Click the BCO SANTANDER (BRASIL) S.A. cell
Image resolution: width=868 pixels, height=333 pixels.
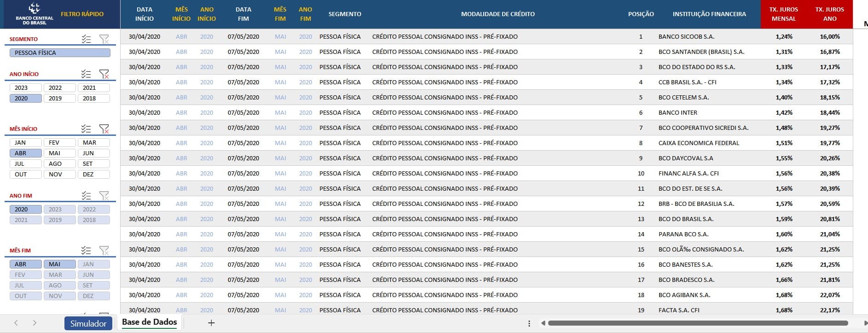tap(701, 52)
